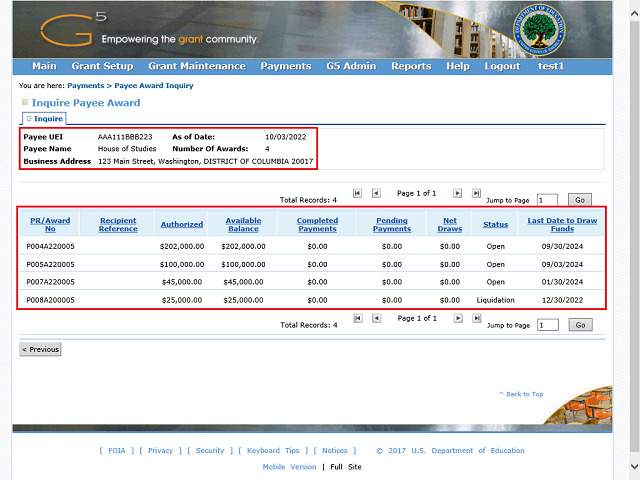Click next page arrow above the table
Image resolution: width=640 pixels, height=480 pixels.
pyautogui.click(x=457, y=193)
